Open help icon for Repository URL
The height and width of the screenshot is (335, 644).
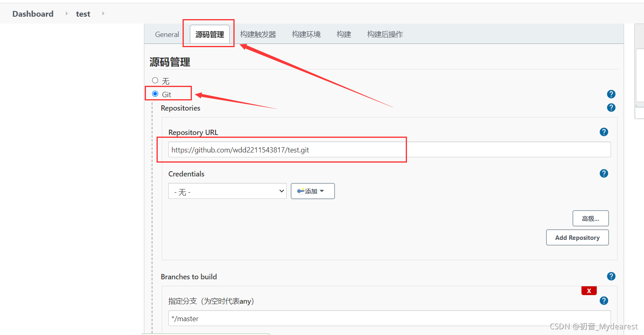604,132
